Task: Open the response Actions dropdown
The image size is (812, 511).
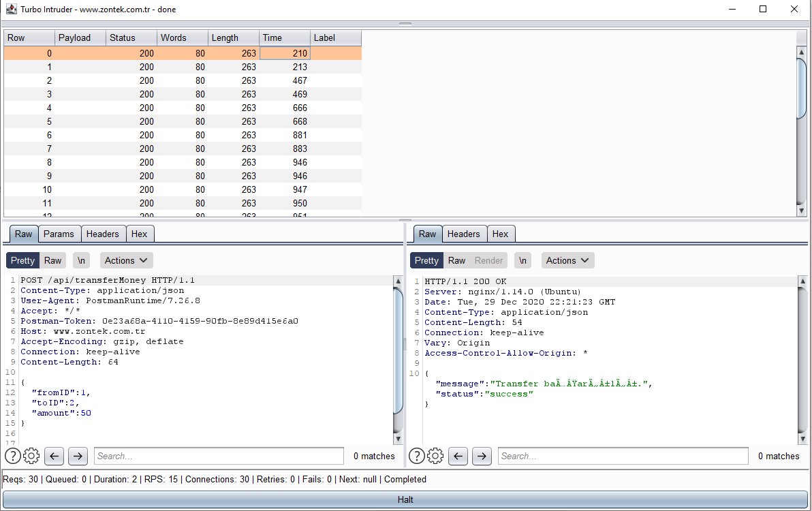Action: 567,260
